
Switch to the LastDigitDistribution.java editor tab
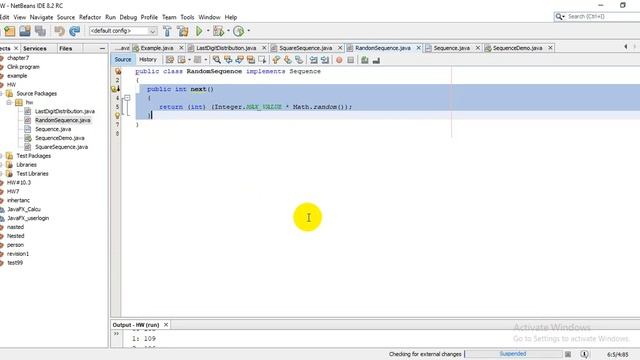(226, 48)
